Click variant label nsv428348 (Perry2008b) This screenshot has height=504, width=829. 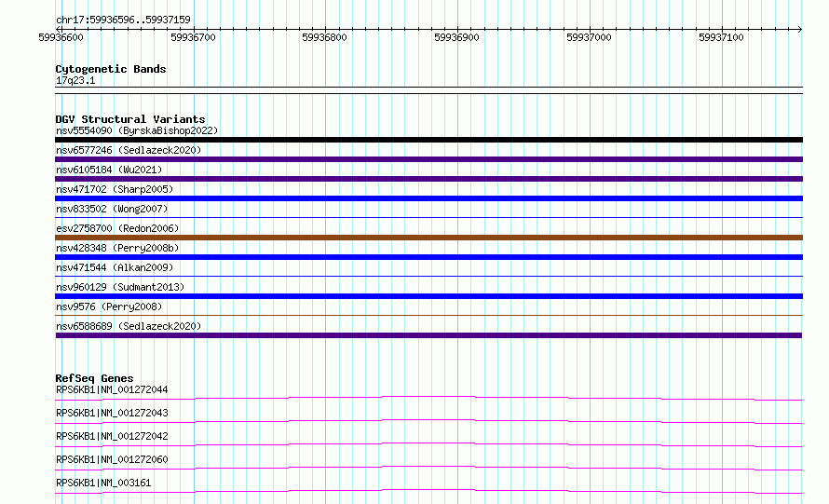117,248
